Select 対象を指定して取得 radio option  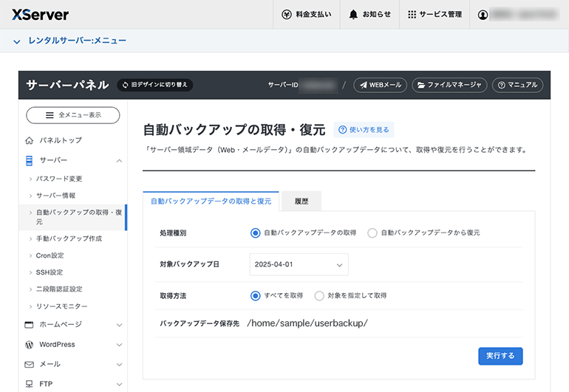point(319,296)
